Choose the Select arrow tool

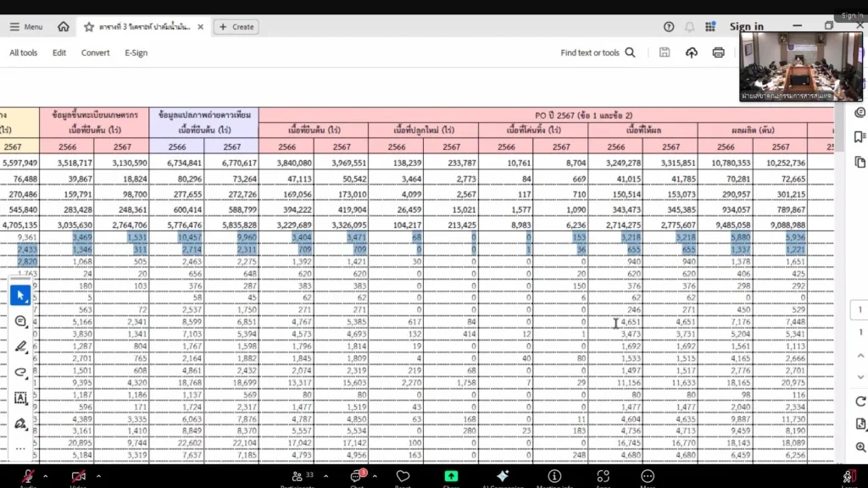pos(20,296)
